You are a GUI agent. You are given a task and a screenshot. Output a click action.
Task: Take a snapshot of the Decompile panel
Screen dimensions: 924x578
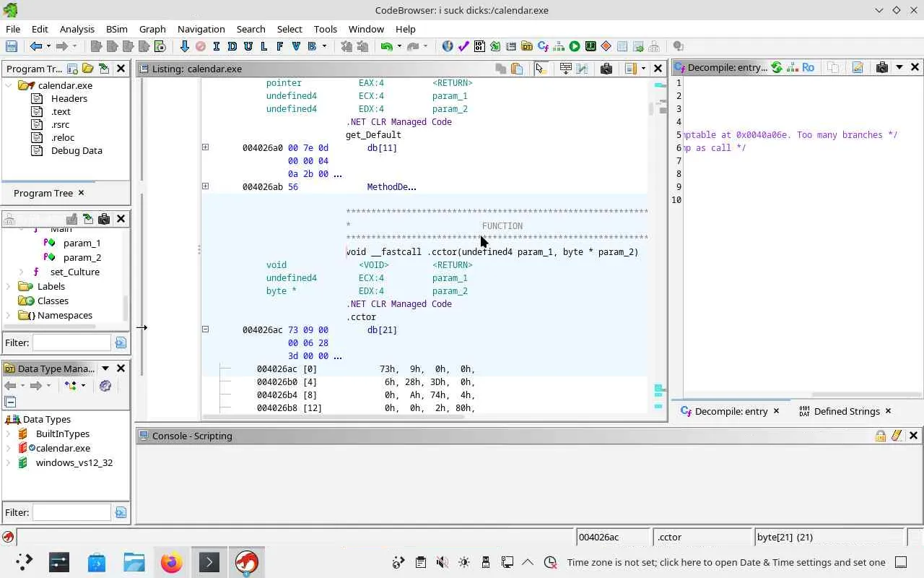click(x=881, y=68)
